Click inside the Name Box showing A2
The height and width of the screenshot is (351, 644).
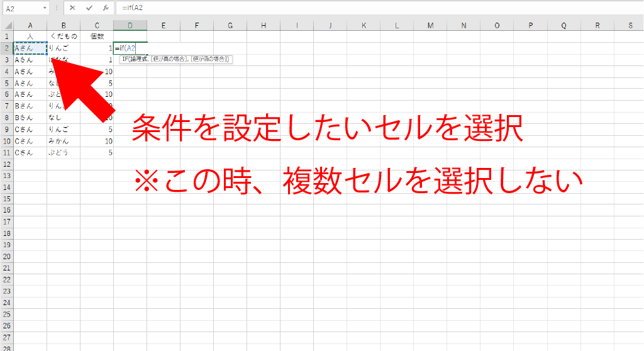22,8
